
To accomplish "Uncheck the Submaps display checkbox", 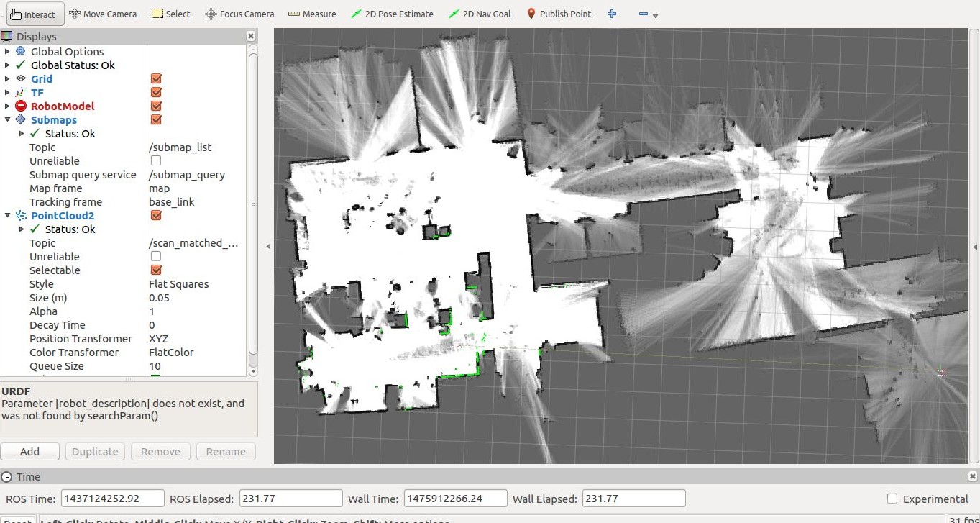I will (156, 119).
